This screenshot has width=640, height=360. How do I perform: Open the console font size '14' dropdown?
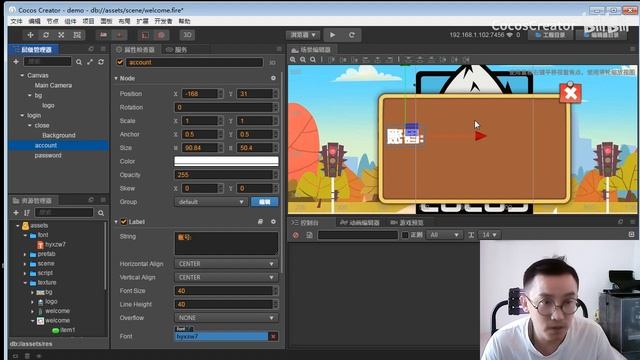(489, 235)
